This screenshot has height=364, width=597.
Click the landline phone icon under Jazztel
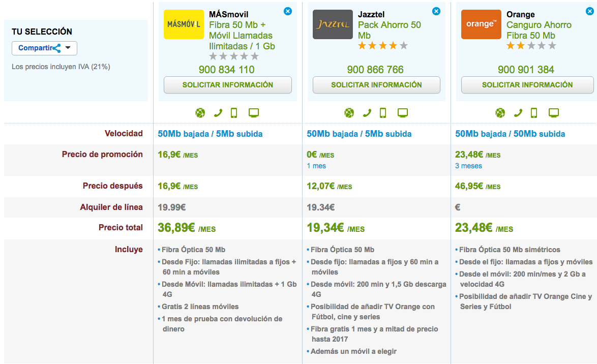pos(367,113)
